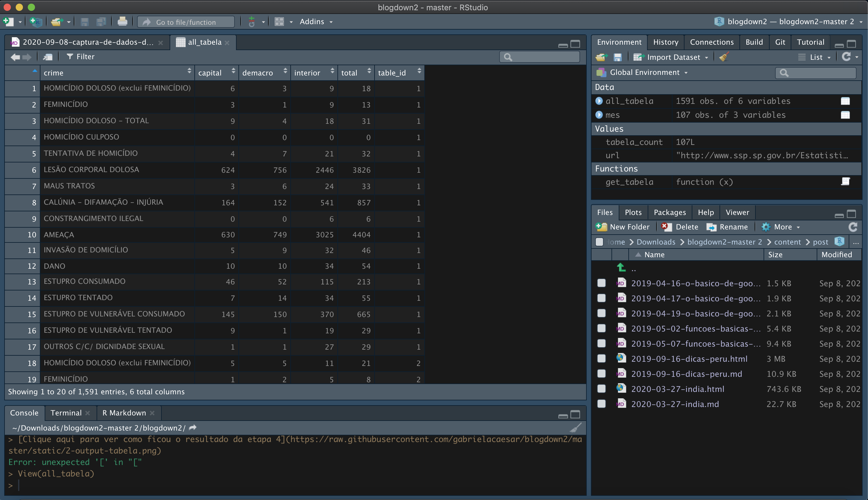Click the Go to file/function field
Viewport: 868px width, 500px height.
(x=186, y=22)
